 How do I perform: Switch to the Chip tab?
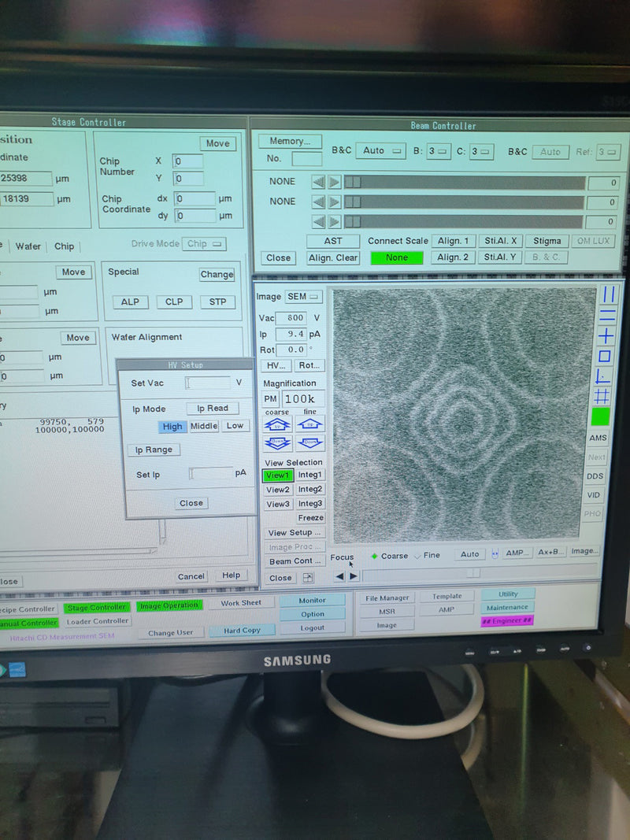(x=64, y=246)
